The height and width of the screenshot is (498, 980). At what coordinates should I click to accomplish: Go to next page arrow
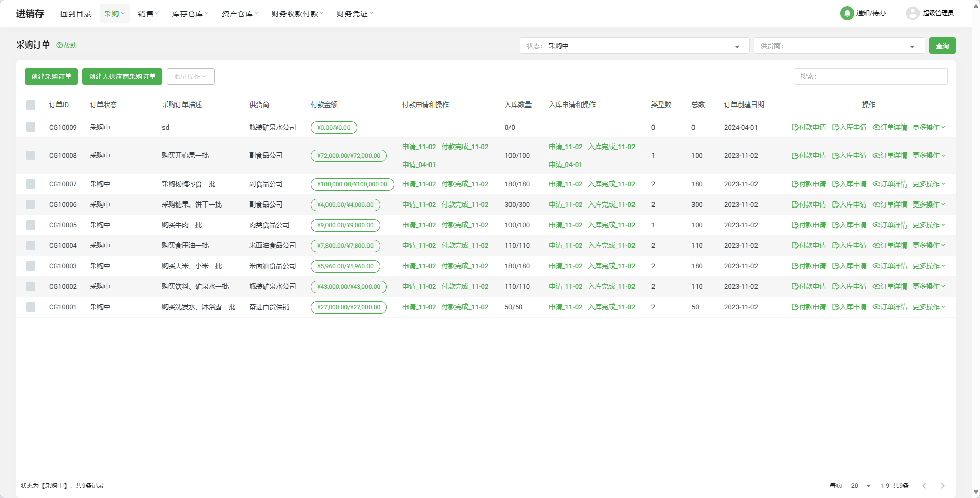tap(942, 486)
